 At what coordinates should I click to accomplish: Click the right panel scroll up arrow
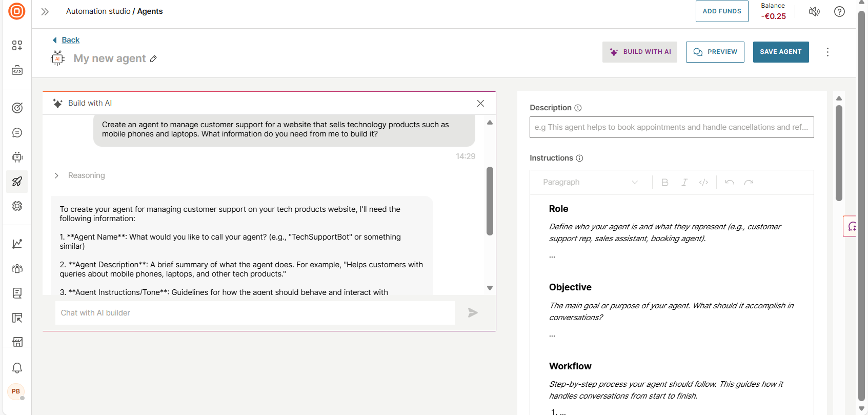[x=839, y=98]
